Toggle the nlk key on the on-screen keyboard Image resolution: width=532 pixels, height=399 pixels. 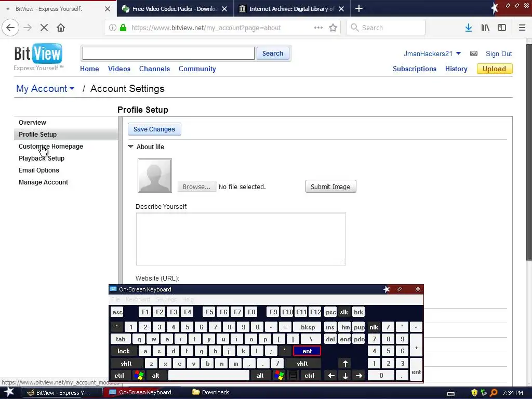[x=374, y=327]
